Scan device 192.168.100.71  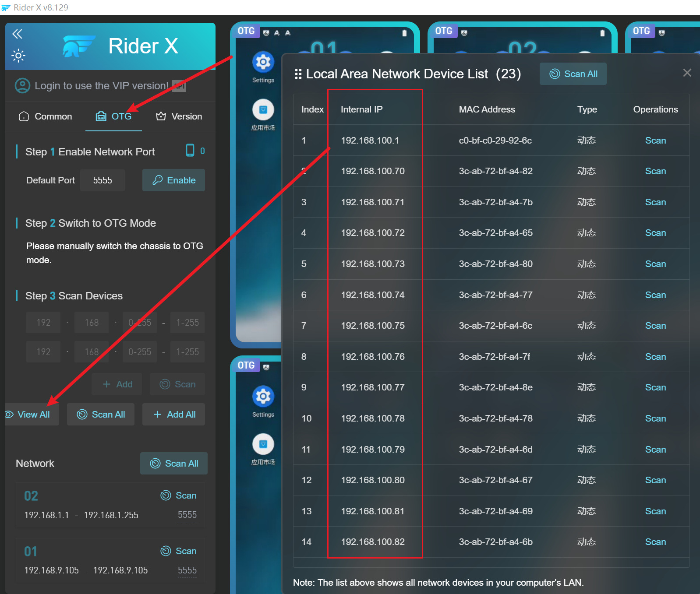[x=655, y=202]
